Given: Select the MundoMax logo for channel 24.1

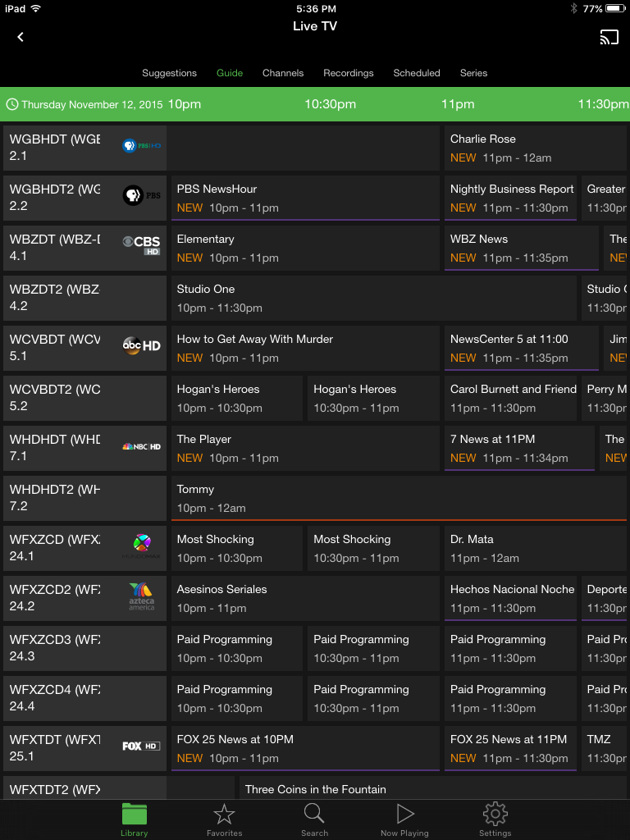Looking at the screenshot, I should (141, 546).
